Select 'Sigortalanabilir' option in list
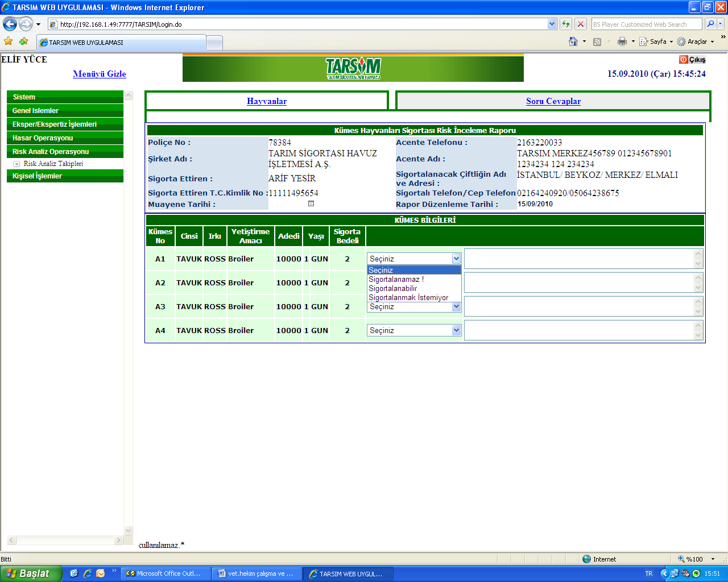Image resolution: width=728 pixels, height=582 pixels. 414,288
